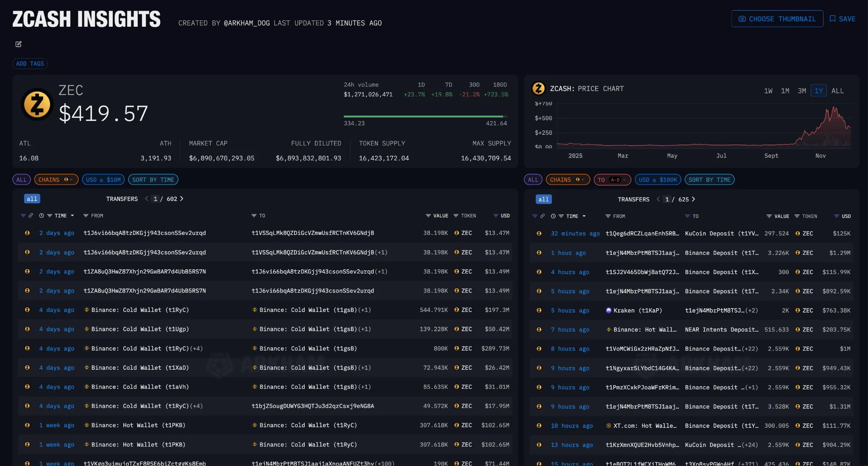Click the edit pencil icon under title
Screen dimensions: 868x466
click(x=18, y=44)
